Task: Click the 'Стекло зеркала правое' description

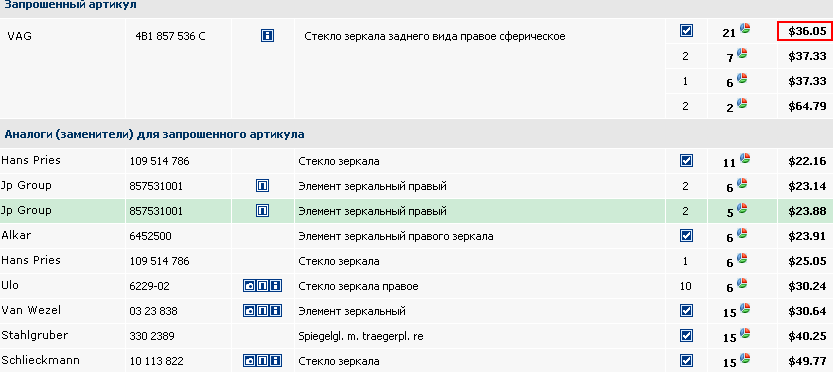Action: point(359,286)
